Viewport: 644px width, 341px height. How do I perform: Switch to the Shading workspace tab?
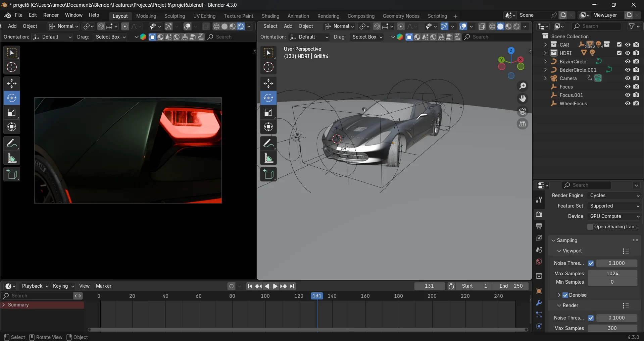pyautogui.click(x=270, y=16)
